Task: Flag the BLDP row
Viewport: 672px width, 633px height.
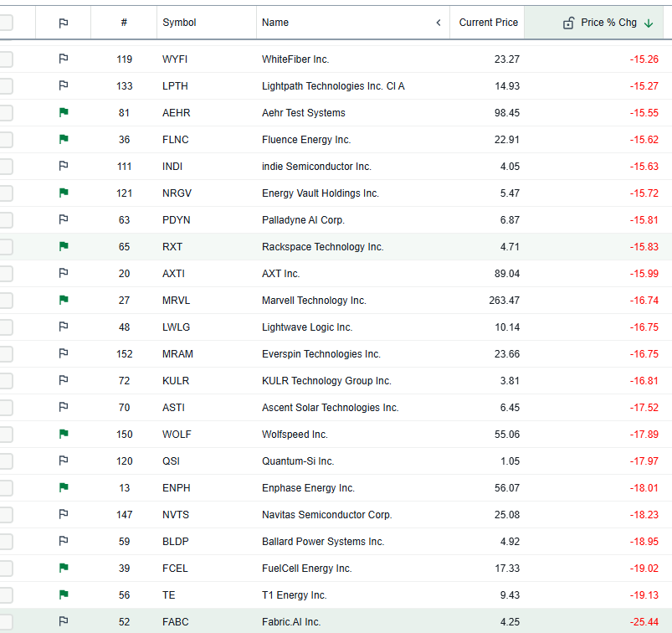Action: point(64,541)
